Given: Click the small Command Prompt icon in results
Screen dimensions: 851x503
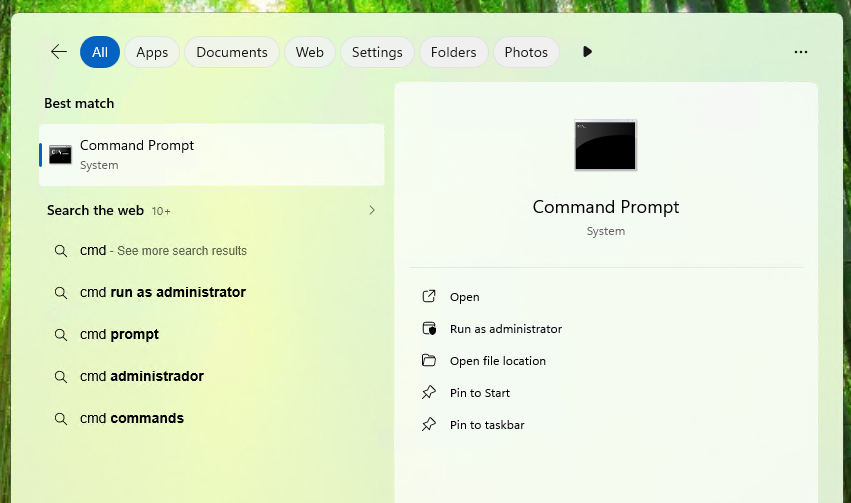Looking at the screenshot, I should click(x=60, y=155).
